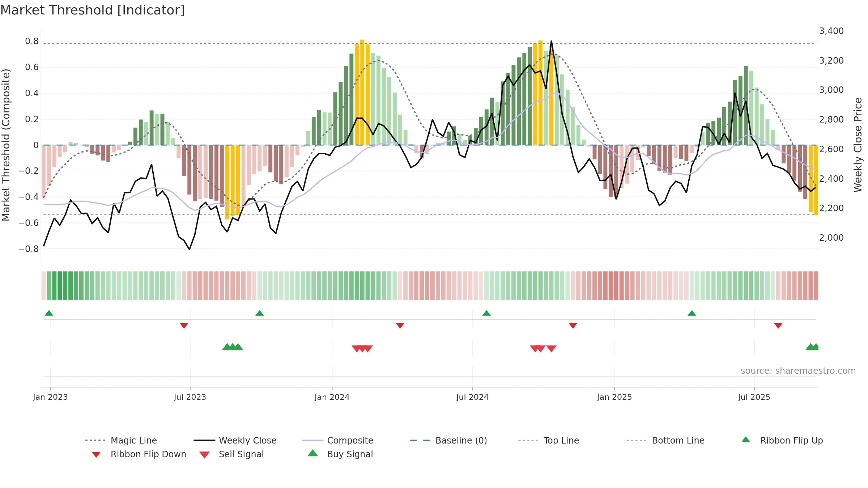
Task: Click the third Buy Signal triangle near Sep 2023
Action: pyautogui.click(x=238, y=347)
